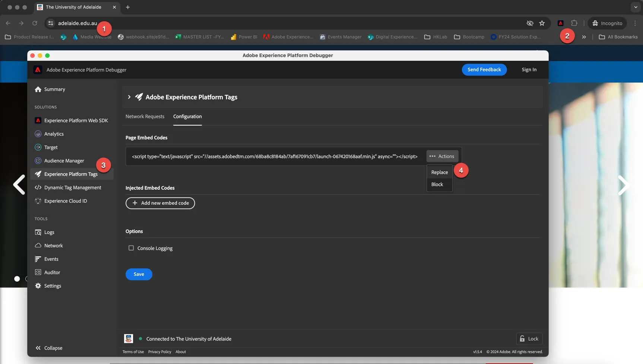This screenshot has height=364, width=643.
Task: Show hidden bookmarks with the overflow chevron
Action: pyautogui.click(x=584, y=37)
